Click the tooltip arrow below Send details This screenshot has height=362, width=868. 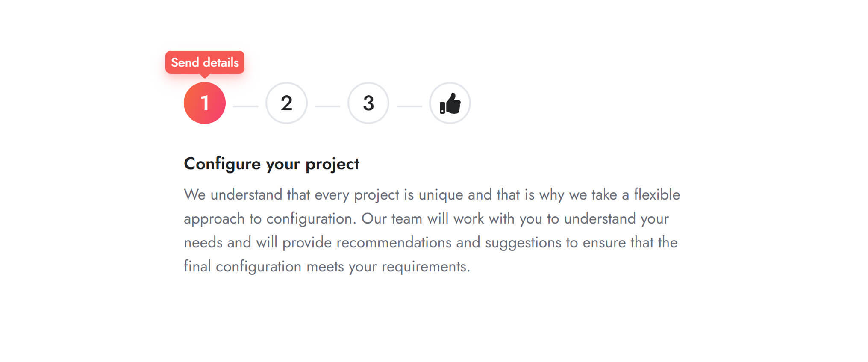click(x=205, y=76)
